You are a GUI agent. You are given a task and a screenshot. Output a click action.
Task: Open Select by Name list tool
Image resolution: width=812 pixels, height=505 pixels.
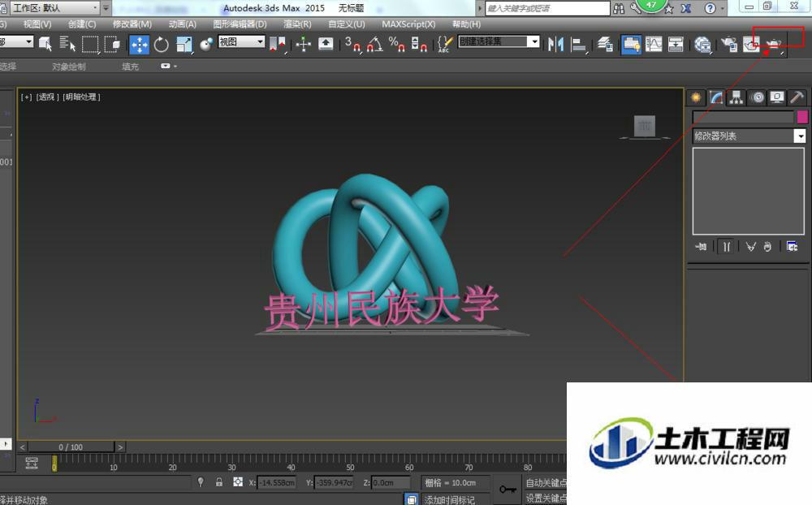pos(67,44)
